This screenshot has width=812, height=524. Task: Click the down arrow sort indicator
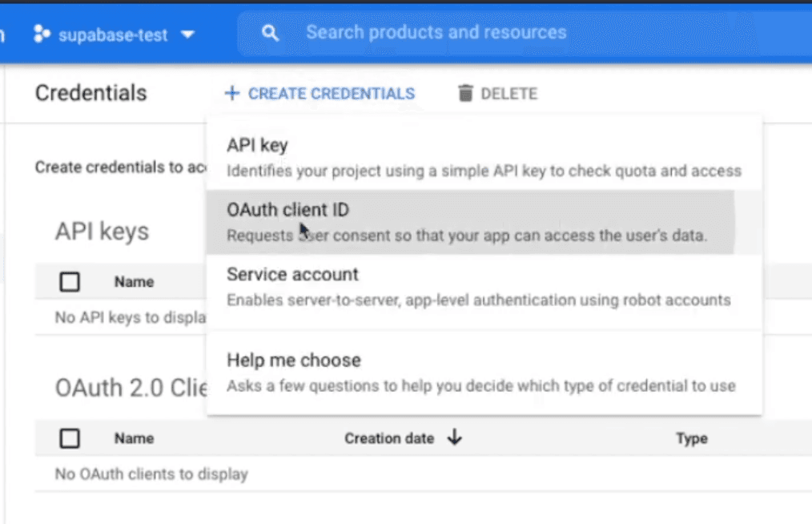coord(455,437)
